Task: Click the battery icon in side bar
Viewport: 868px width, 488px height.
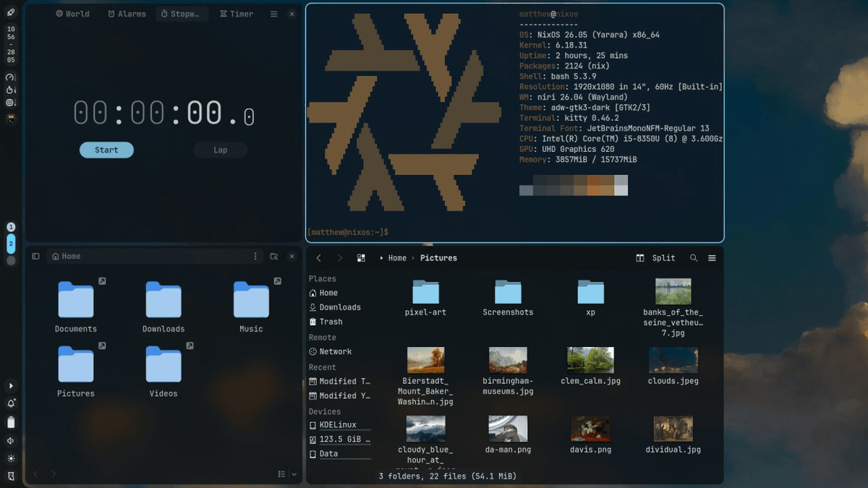Action: (x=11, y=422)
